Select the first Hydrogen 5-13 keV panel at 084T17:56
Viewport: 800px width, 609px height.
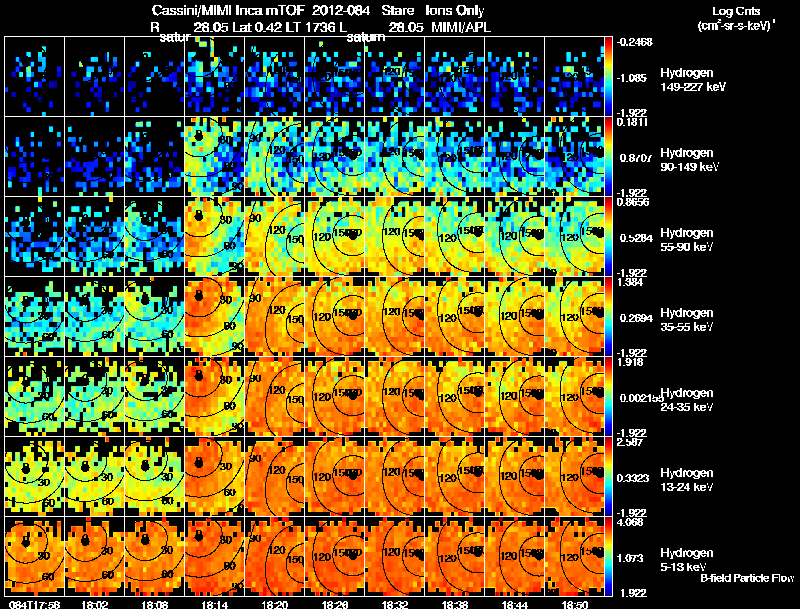click(x=35, y=556)
